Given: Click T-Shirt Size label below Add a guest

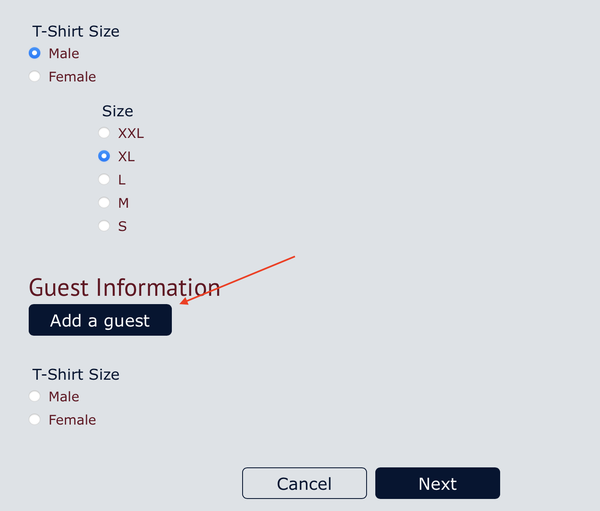Looking at the screenshot, I should [x=75, y=374].
